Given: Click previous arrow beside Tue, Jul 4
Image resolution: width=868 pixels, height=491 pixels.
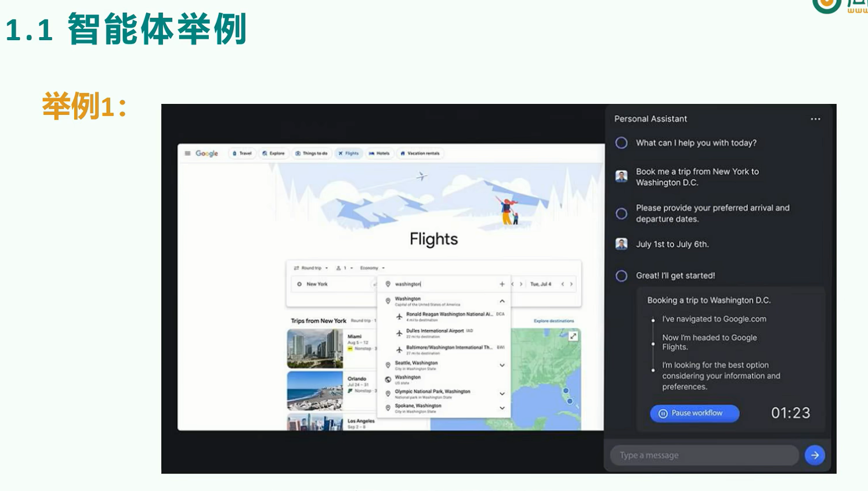Looking at the screenshot, I should [562, 284].
